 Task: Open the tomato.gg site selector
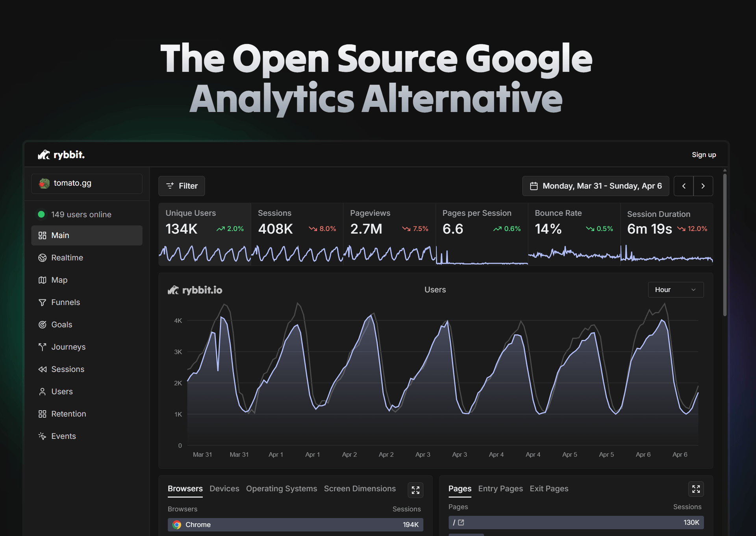[x=87, y=183]
